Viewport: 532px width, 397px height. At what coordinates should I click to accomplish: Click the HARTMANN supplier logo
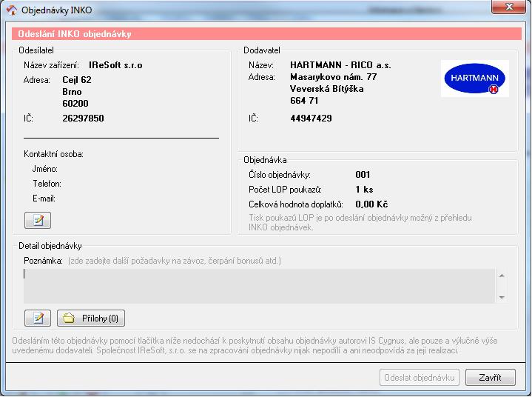[x=475, y=79]
